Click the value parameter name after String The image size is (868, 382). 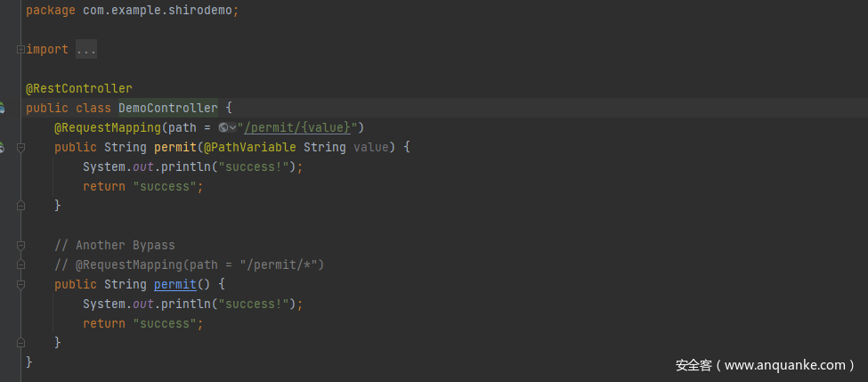(371, 148)
